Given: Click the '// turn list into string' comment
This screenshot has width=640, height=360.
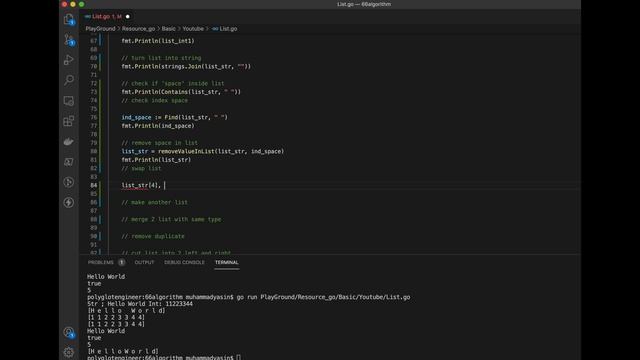Looking at the screenshot, I should (161, 58).
